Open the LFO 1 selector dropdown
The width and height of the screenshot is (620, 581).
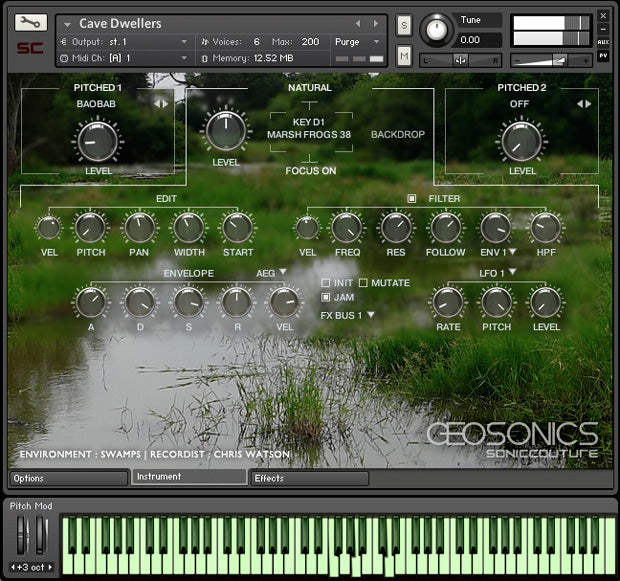coord(512,272)
